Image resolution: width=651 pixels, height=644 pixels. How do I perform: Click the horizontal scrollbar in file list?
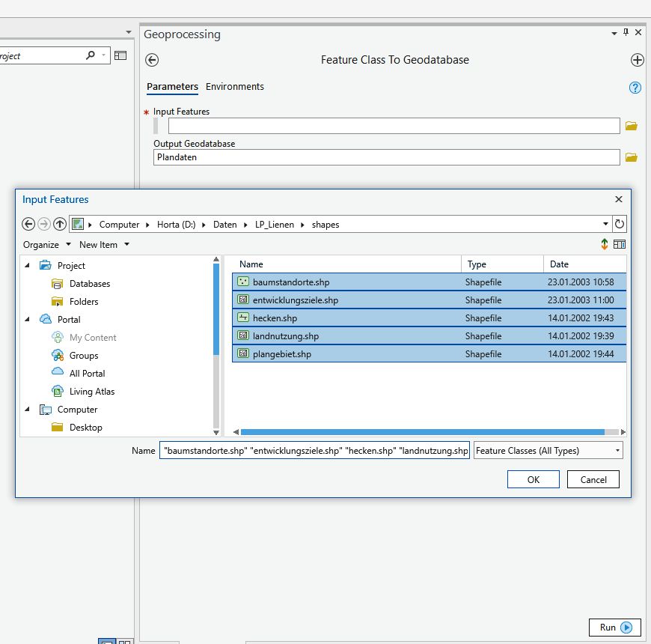tap(422, 432)
